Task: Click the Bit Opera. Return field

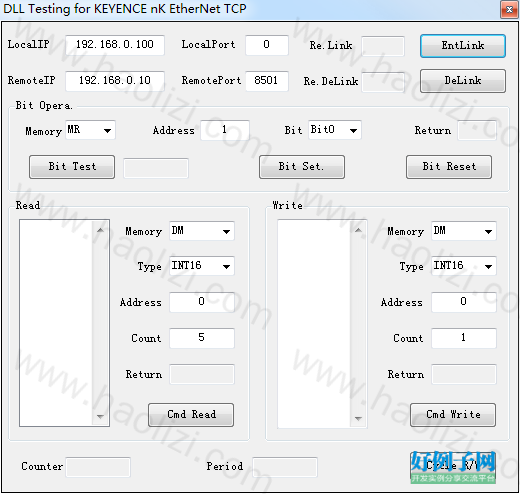Action: (477, 130)
